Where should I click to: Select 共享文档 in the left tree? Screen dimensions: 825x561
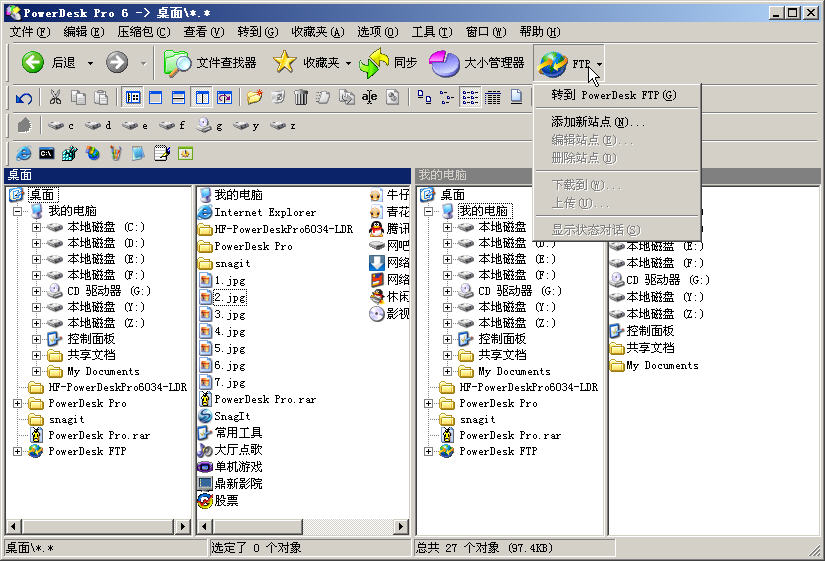coord(92,355)
